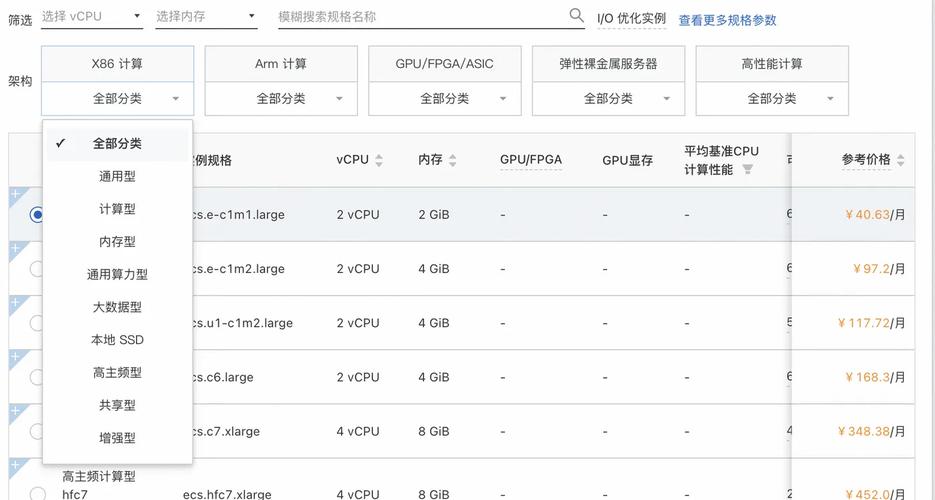Click the plus corner icon on ecs.e-c1m1.large row
Image resolution: width=935 pixels, height=500 pixels.
[x=15, y=194]
